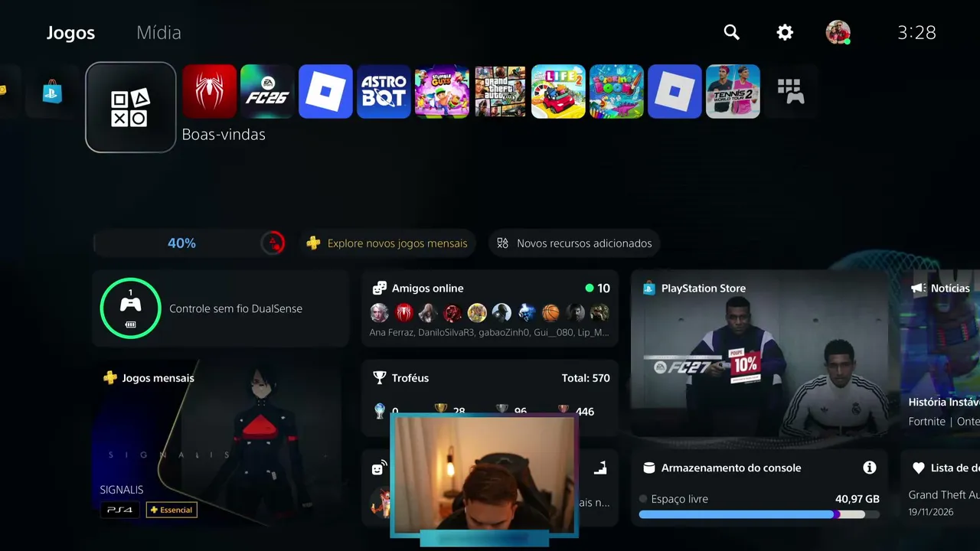Select the PS Plus icon beside Jogos mensais

tap(110, 378)
